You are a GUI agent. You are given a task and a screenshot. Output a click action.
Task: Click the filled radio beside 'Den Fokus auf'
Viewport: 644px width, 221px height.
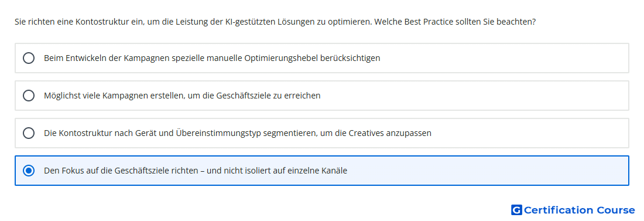tap(29, 171)
